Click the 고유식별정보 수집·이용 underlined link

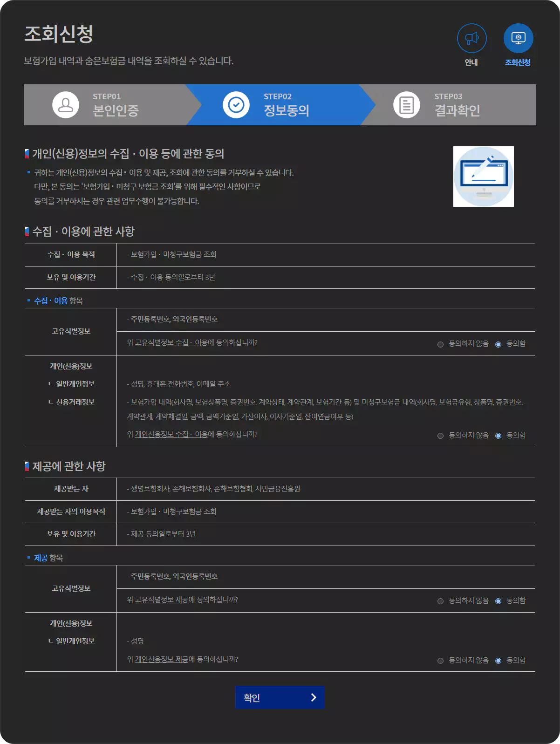pyautogui.click(x=171, y=342)
